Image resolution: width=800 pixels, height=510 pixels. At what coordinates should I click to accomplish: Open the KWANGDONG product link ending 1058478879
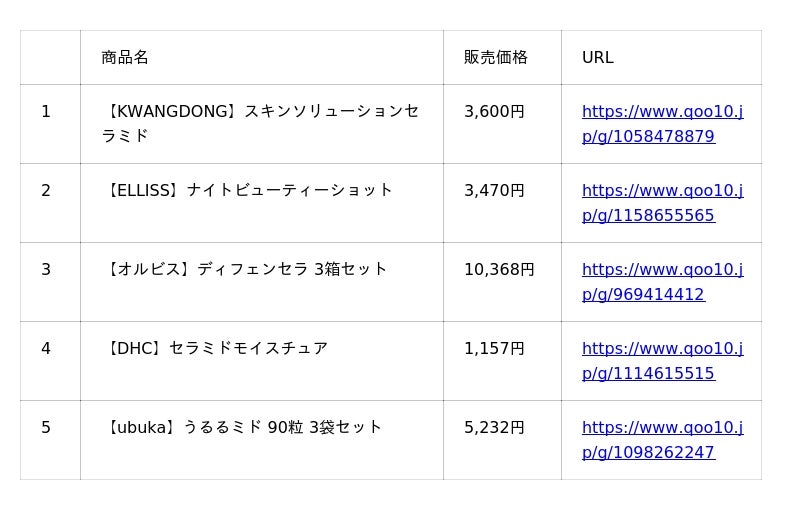tap(662, 124)
